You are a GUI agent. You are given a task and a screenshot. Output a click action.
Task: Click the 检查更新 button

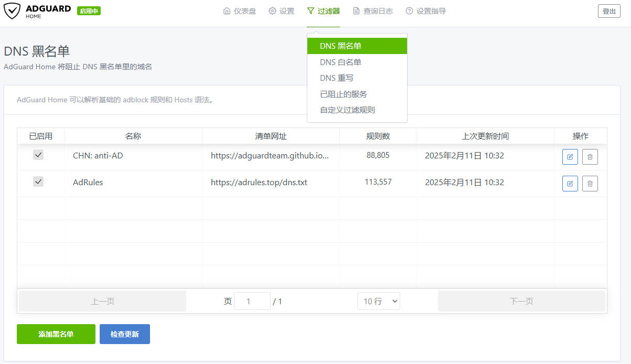125,334
